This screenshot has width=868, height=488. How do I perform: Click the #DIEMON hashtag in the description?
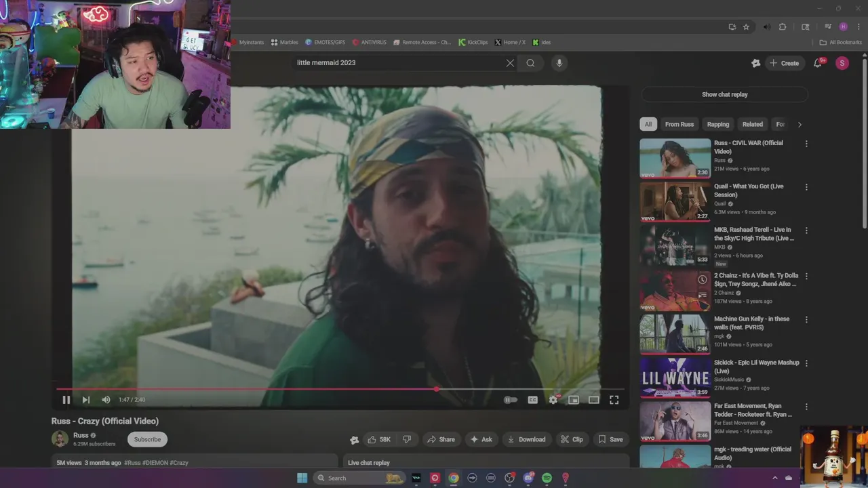[x=155, y=463]
